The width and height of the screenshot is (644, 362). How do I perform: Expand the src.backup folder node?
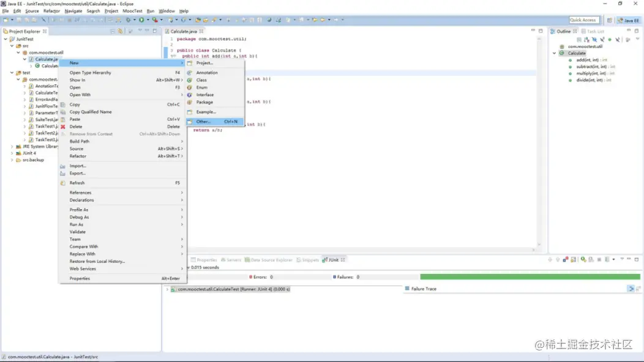click(x=12, y=160)
